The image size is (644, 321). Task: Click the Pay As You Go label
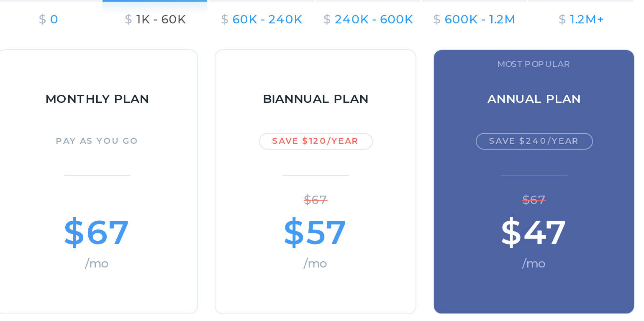(x=97, y=141)
